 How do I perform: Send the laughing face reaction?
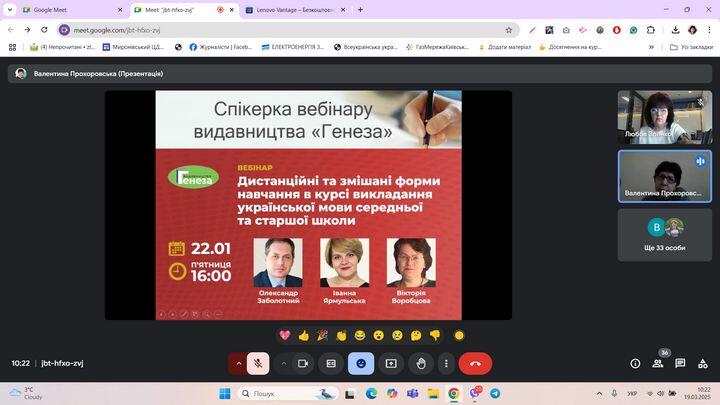click(x=360, y=336)
